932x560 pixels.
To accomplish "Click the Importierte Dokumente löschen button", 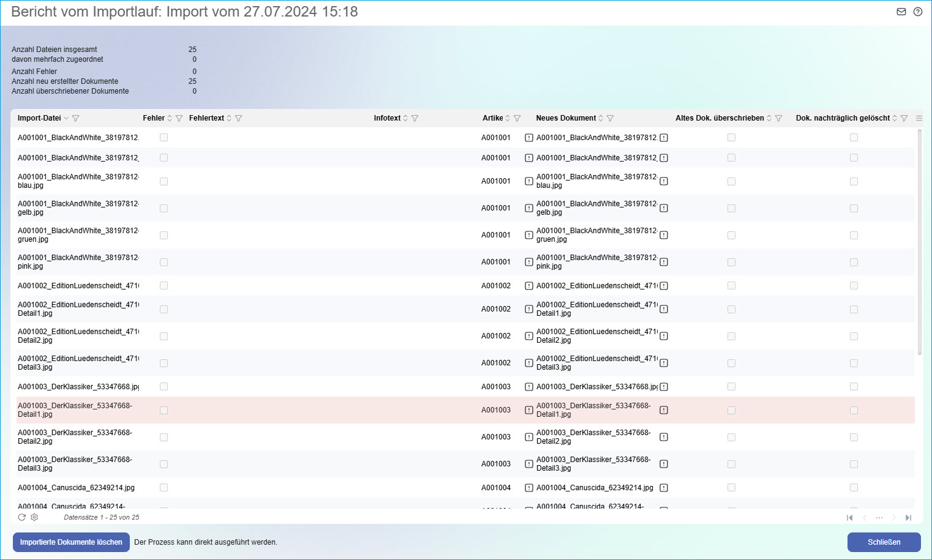I will pos(71,542).
